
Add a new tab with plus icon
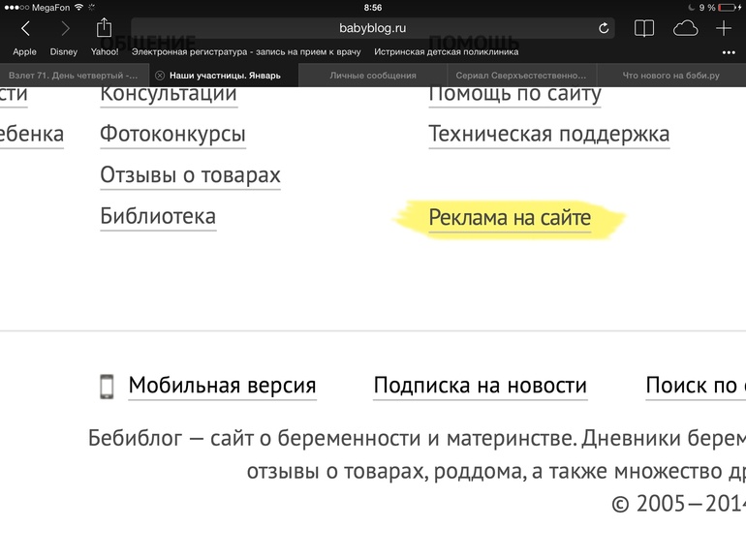(x=724, y=28)
